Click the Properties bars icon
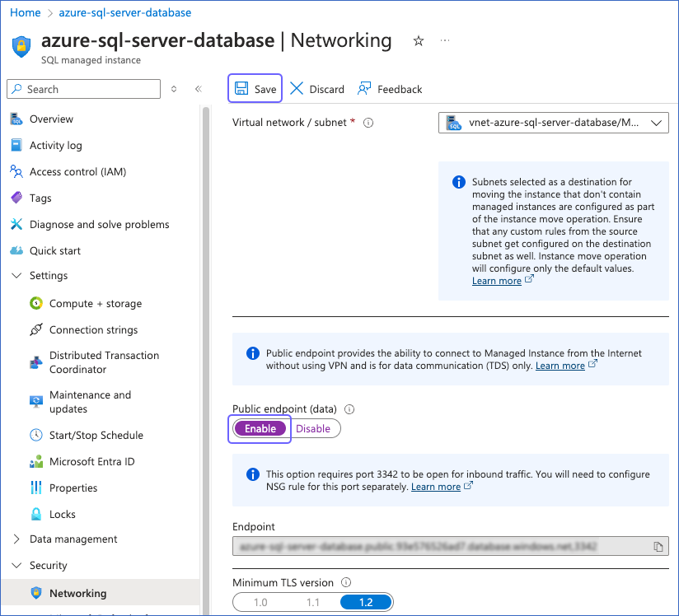Viewport: 679px width, 616px height. (36, 488)
